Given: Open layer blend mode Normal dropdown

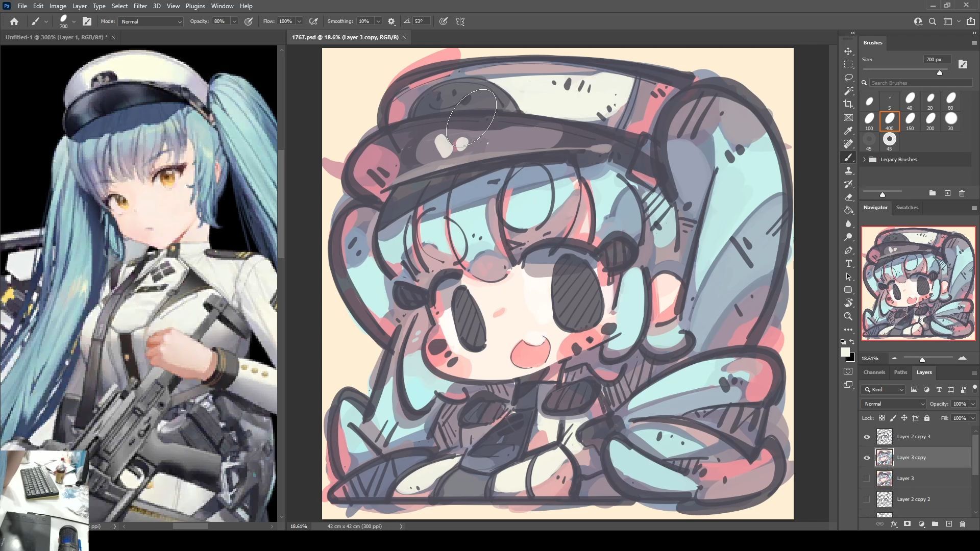Looking at the screenshot, I should pos(894,404).
